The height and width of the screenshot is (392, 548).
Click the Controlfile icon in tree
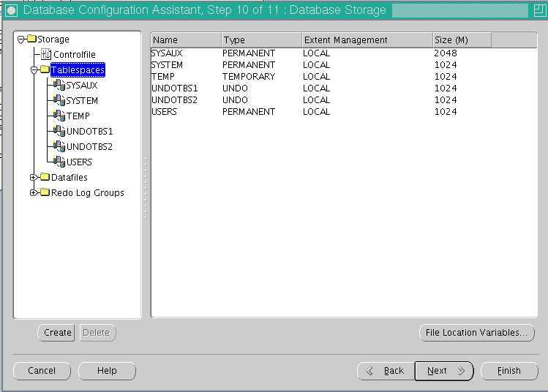tap(46, 54)
